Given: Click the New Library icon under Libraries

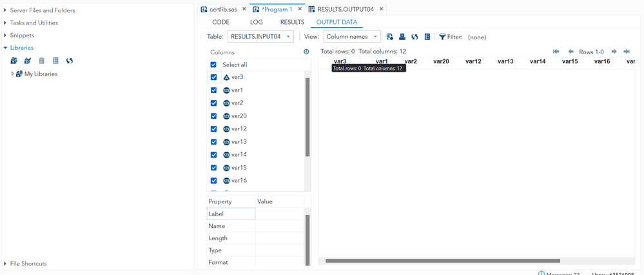Looking at the screenshot, I should (14, 61).
